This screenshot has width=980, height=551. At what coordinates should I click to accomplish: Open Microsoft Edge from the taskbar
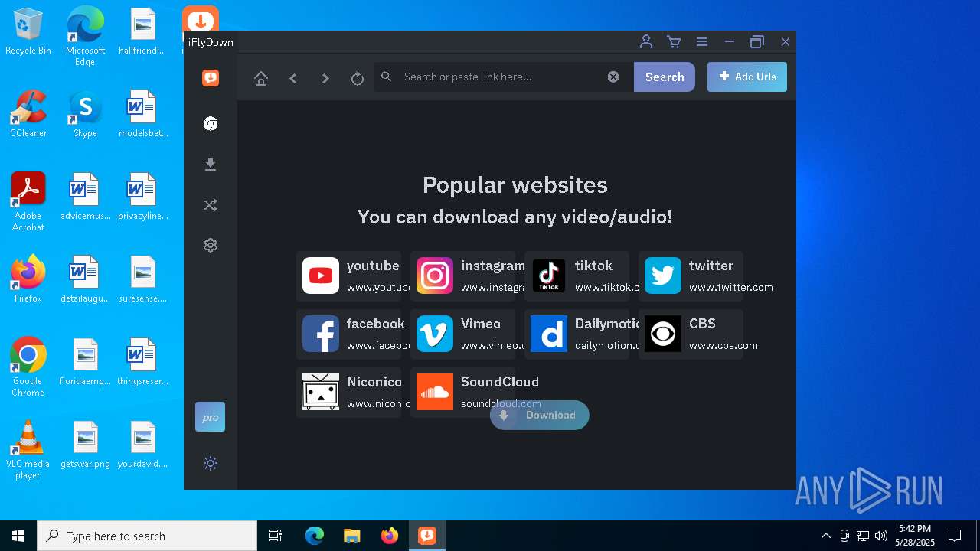[315, 536]
